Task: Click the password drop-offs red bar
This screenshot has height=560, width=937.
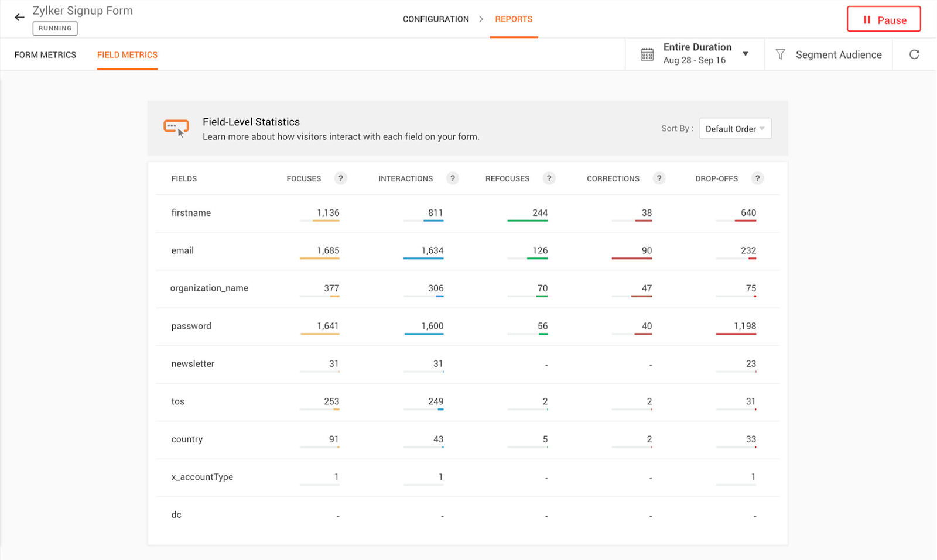Action: point(736,334)
